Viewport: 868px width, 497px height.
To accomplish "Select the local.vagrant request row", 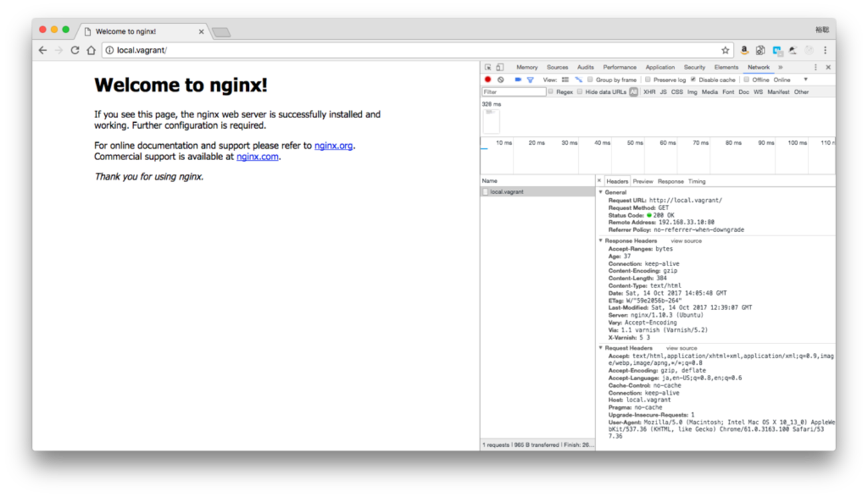I will 537,192.
